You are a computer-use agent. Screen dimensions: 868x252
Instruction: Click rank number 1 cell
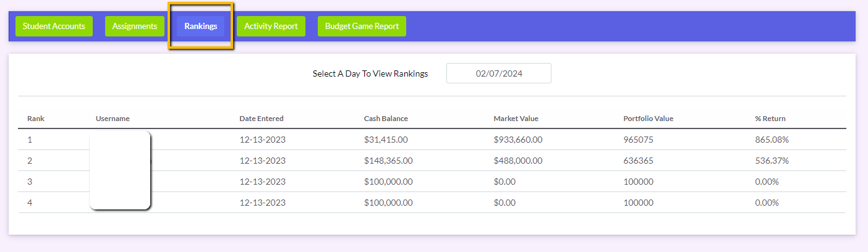click(30, 140)
